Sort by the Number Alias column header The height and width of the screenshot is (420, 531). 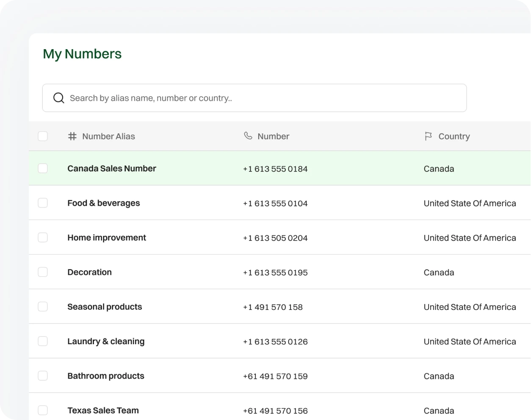click(108, 136)
